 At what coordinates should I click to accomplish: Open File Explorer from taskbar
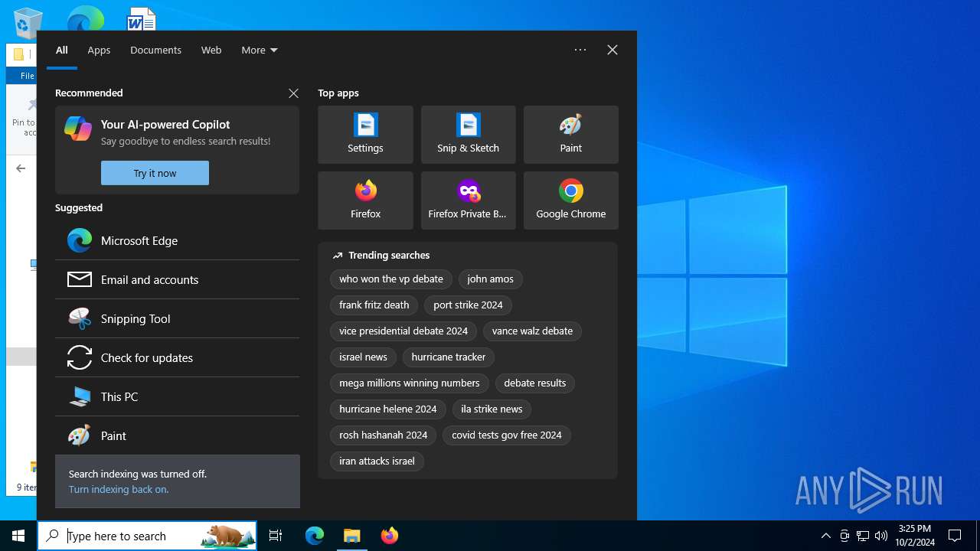tap(351, 536)
